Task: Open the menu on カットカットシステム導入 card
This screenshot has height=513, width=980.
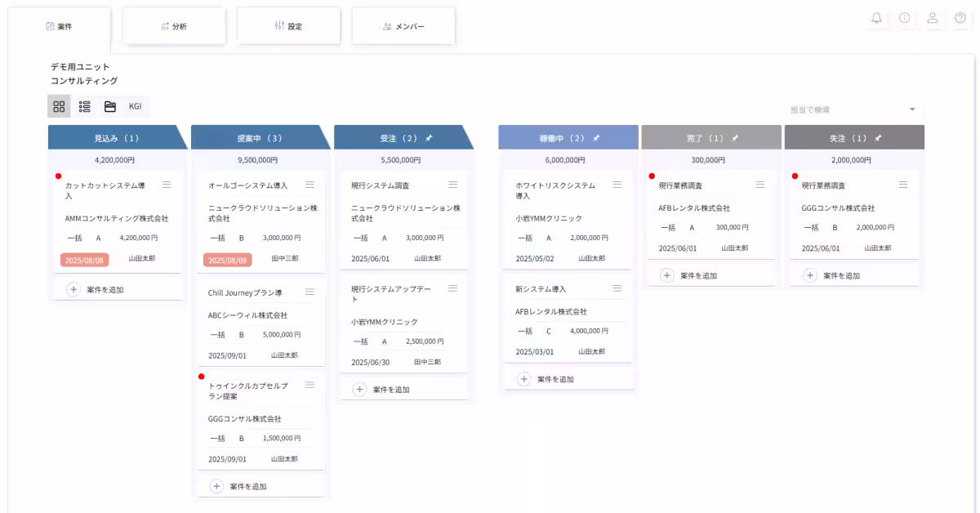Action: click(x=167, y=184)
